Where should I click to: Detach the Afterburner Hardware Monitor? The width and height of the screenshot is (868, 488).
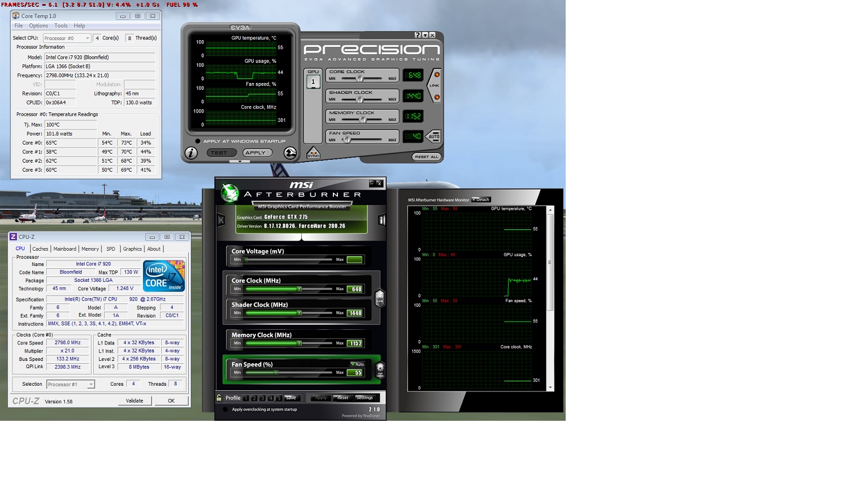point(481,199)
